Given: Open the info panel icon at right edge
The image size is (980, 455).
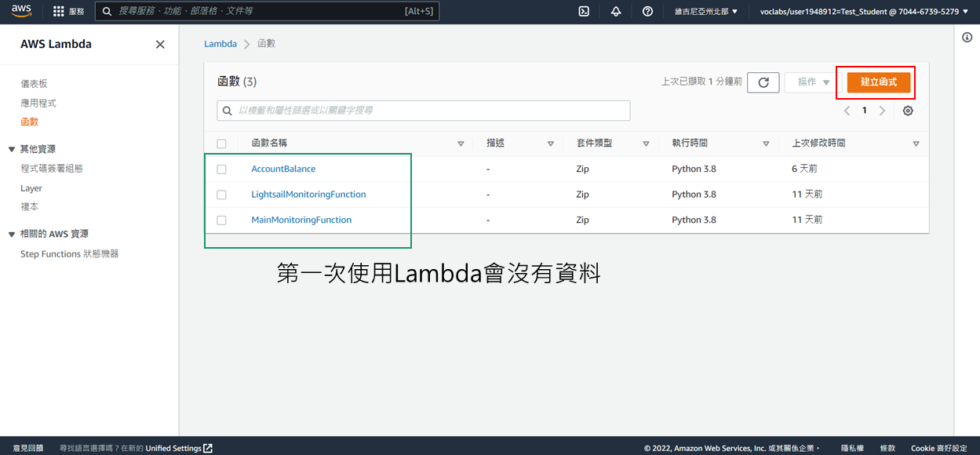Looking at the screenshot, I should [967, 38].
